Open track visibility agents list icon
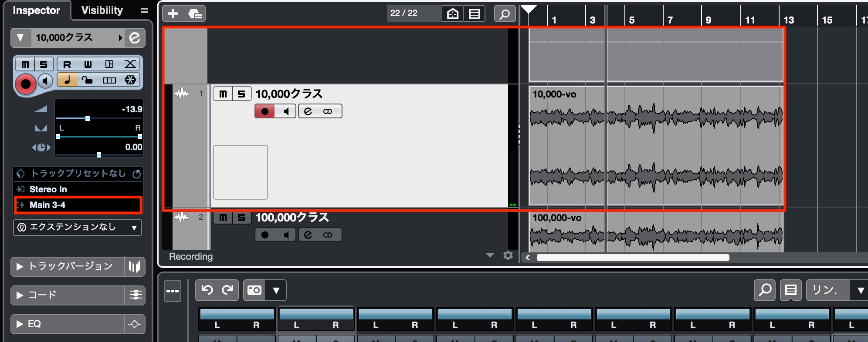 click(x=475, y=14)
